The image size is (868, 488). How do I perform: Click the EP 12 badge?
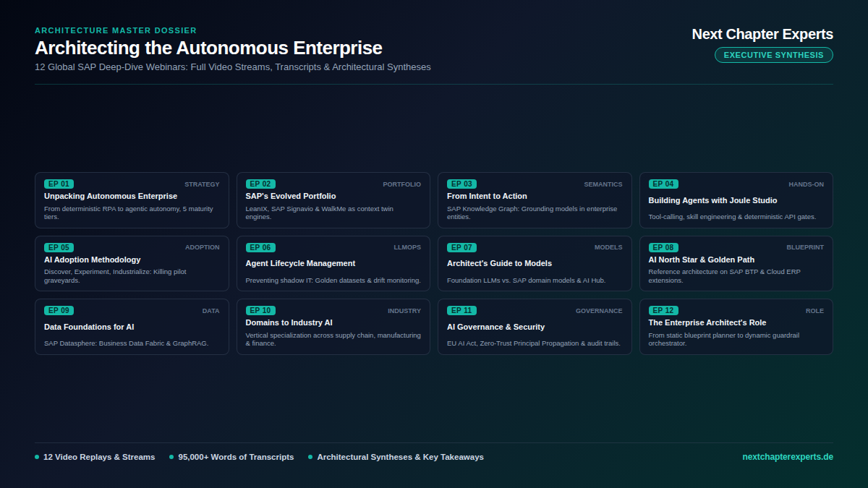[x=663, y=311]
